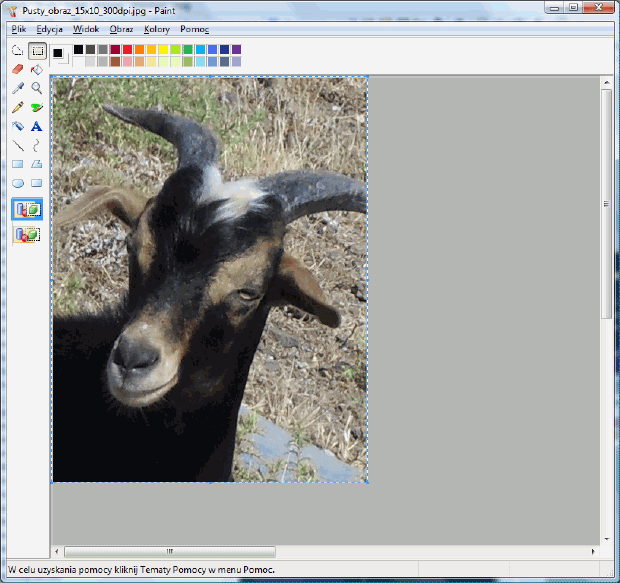Select the Free-form select tool
620x583 pixels.
[x=17, y=50]
